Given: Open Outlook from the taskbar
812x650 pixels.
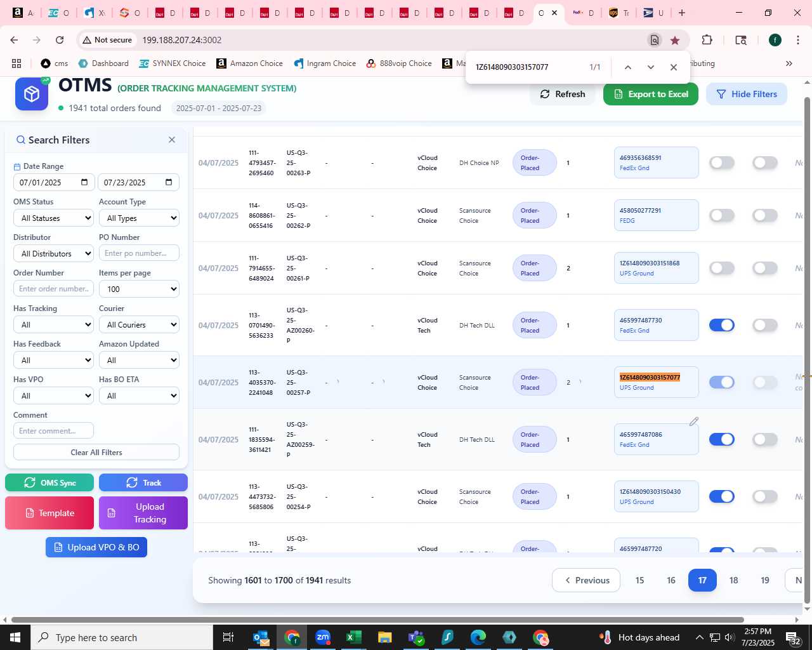Looking at the screenshot, I should [261, 637].
